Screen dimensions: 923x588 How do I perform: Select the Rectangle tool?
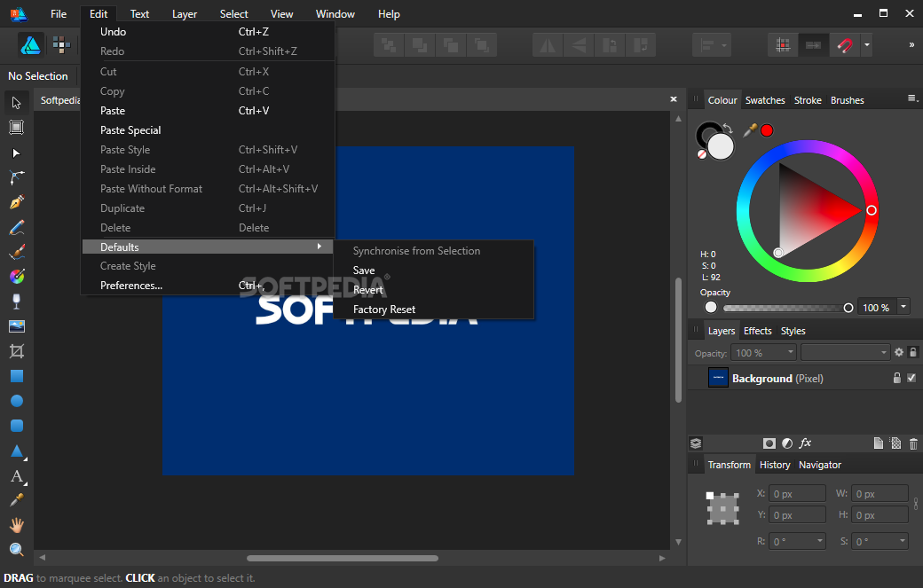[x=17, y=376]
